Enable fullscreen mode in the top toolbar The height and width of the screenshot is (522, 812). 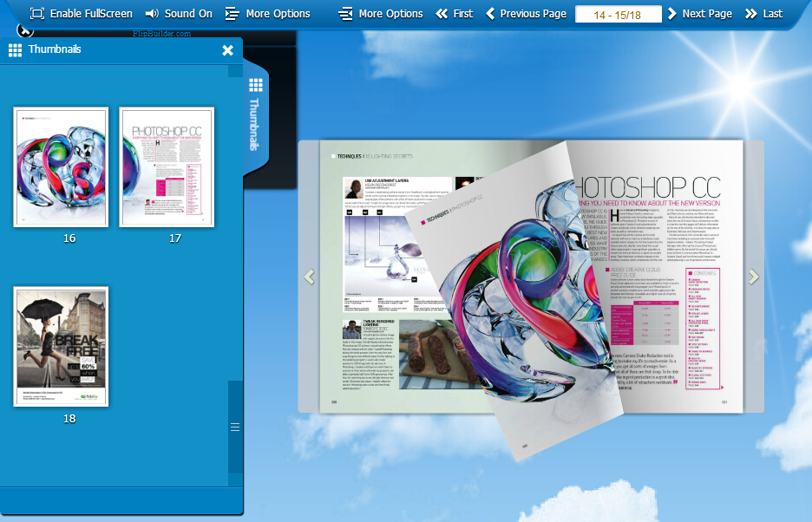pyautogui.click(x=81, y=13)
